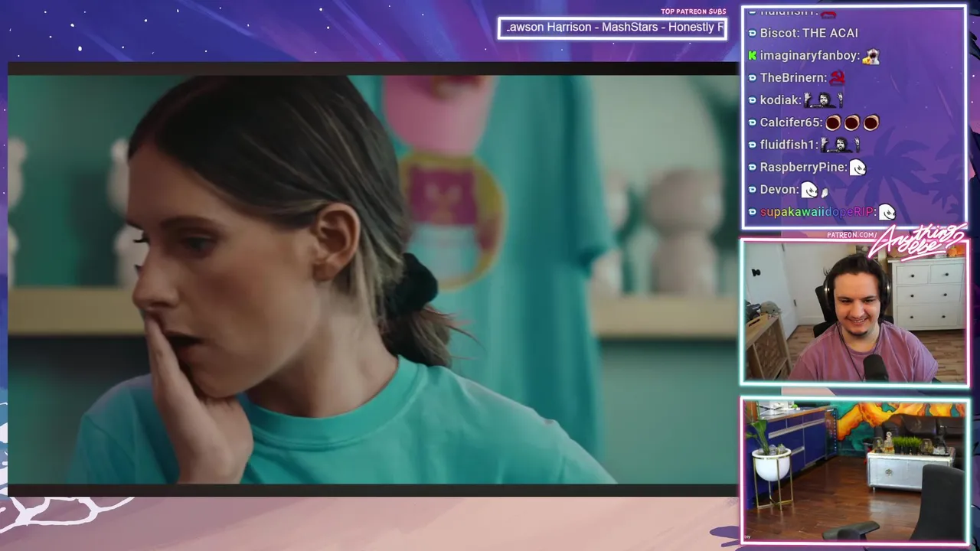This screenshot has width=980, height=551.
Task: Click the blue badge next to TheBrinern
Action: tap(752, 77)
